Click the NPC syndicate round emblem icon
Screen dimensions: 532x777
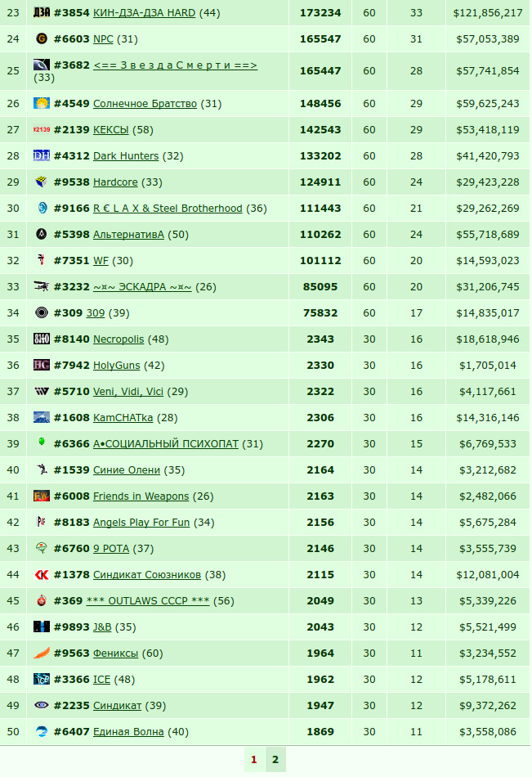pos(42,38)
